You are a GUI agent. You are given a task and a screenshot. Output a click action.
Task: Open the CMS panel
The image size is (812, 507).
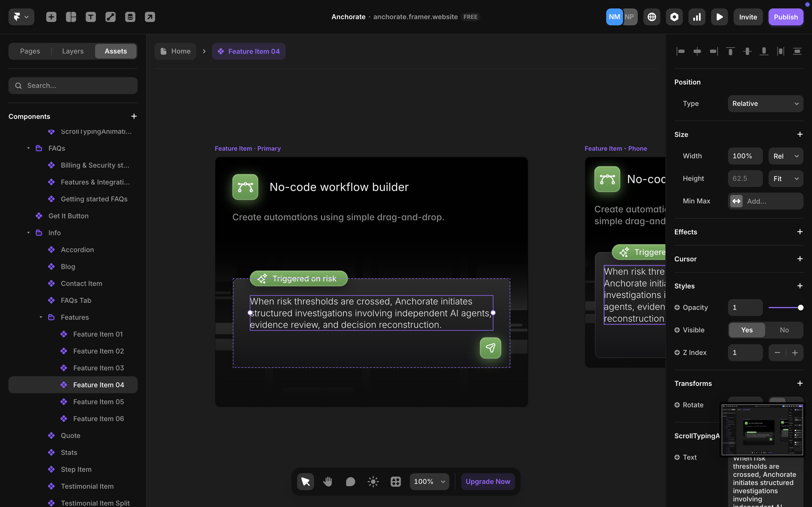[130, 17]
